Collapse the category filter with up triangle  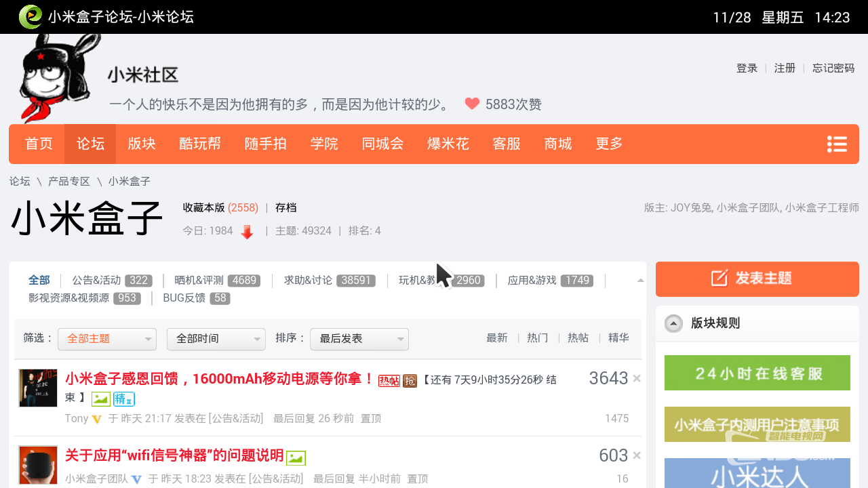tap(641, 281)
